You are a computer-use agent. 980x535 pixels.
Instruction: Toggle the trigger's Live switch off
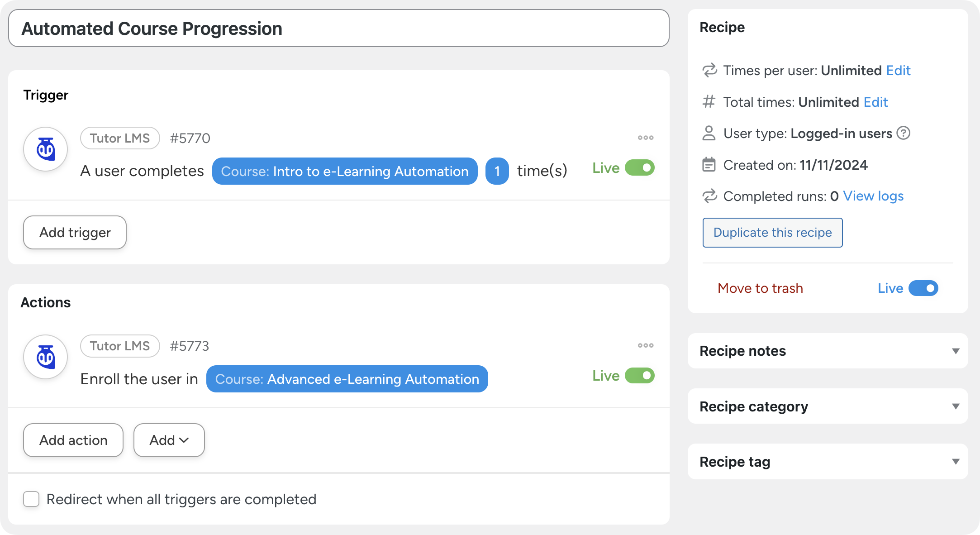click(x=639, y=168)
